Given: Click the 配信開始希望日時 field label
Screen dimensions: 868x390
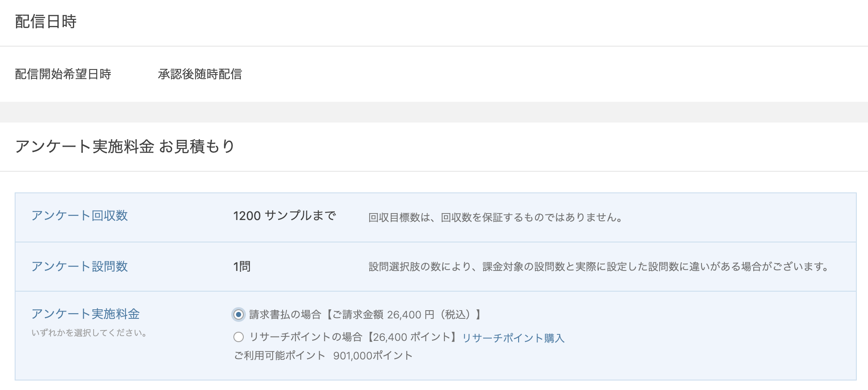Looking at the screenshot, I should (x=63, y=74).
